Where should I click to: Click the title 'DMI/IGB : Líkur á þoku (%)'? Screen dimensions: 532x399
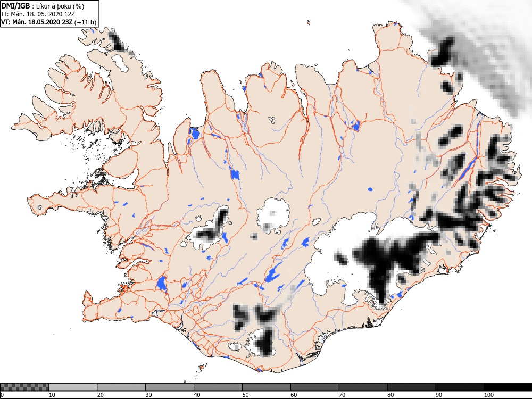point(43,6)
